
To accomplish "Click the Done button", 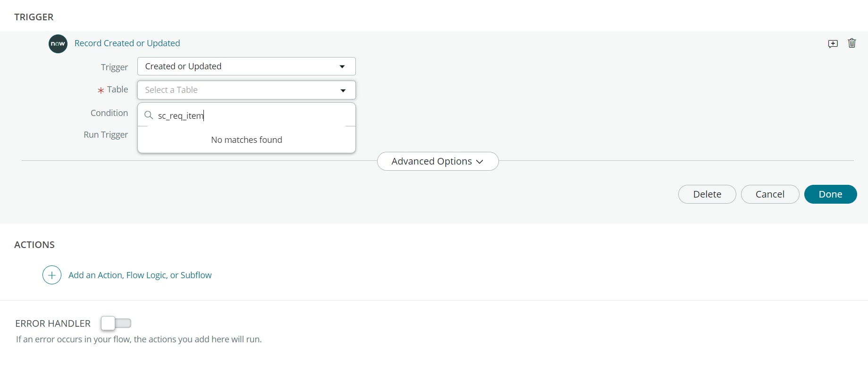I will [x=831, y=194].
